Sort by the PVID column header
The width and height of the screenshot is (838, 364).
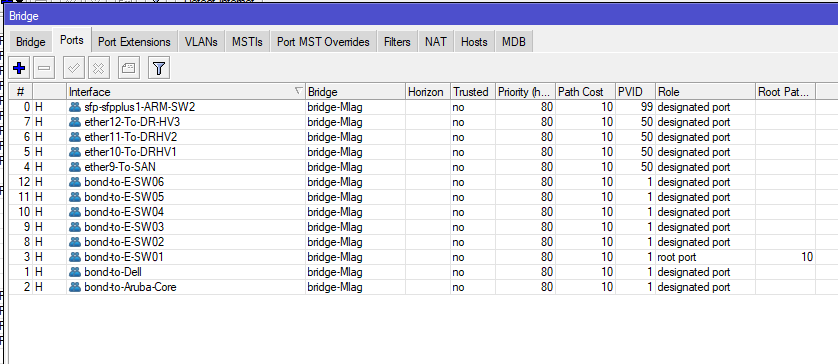point(635,92)
